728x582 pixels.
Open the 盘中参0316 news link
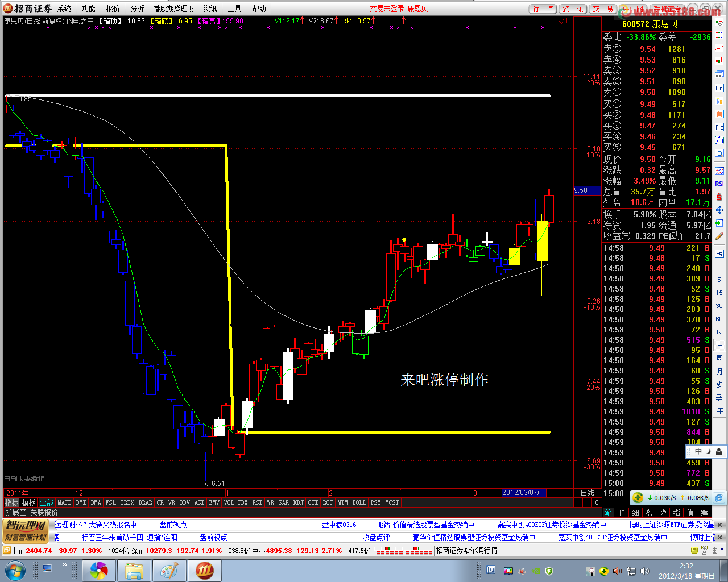[339, 525]
